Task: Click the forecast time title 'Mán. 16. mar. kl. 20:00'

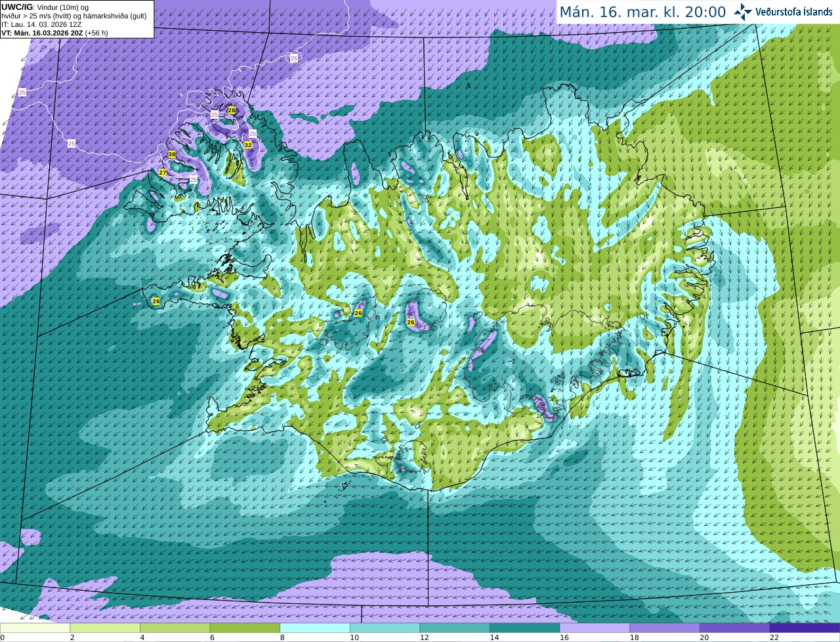Action: tap(642, 12)
